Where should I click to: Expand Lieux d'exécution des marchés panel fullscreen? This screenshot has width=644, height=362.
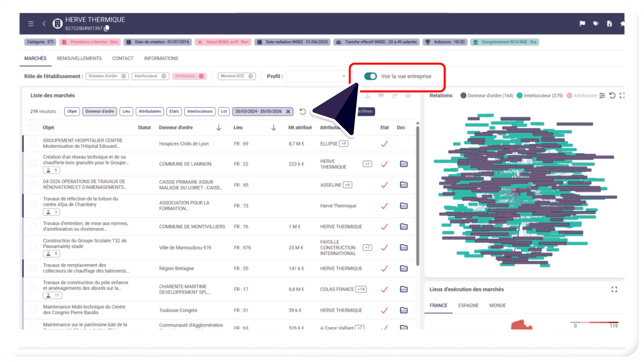click(x=614, y=289)
